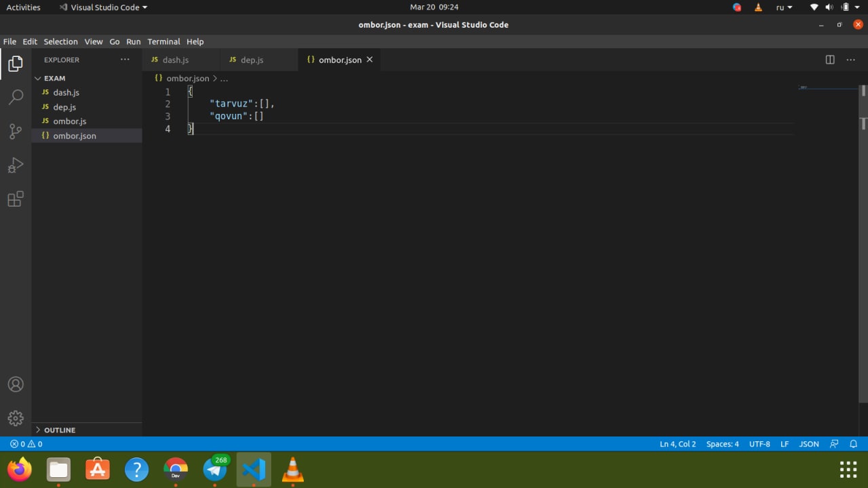The width and height of the screenshot is (868, 488).
Task: Open the Run menu
Action: pos(134,41)
